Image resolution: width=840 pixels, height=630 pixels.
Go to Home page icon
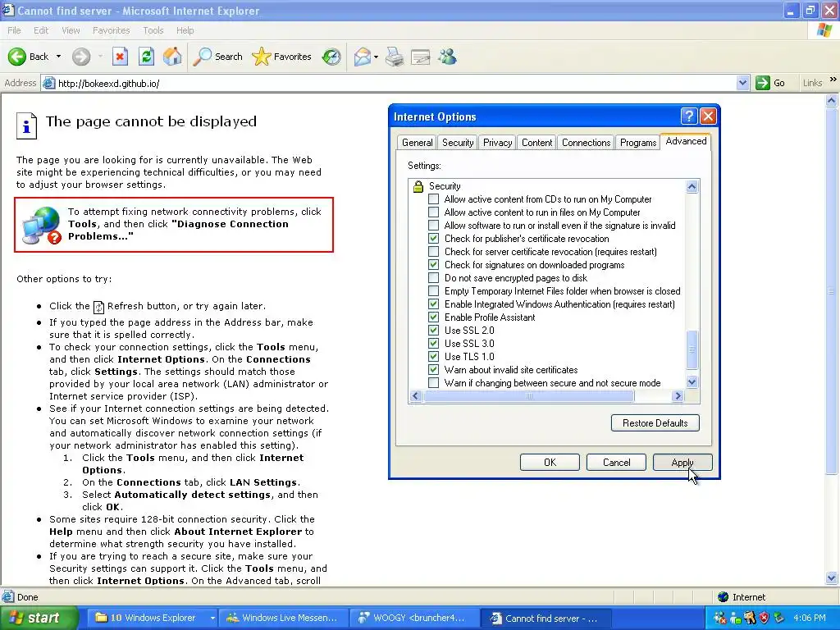[x=172, y=57]
